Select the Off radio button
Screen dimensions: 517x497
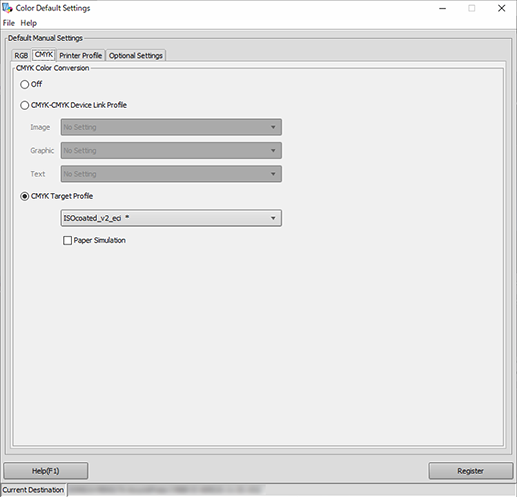pyautogui.click(x=24, y=84)
